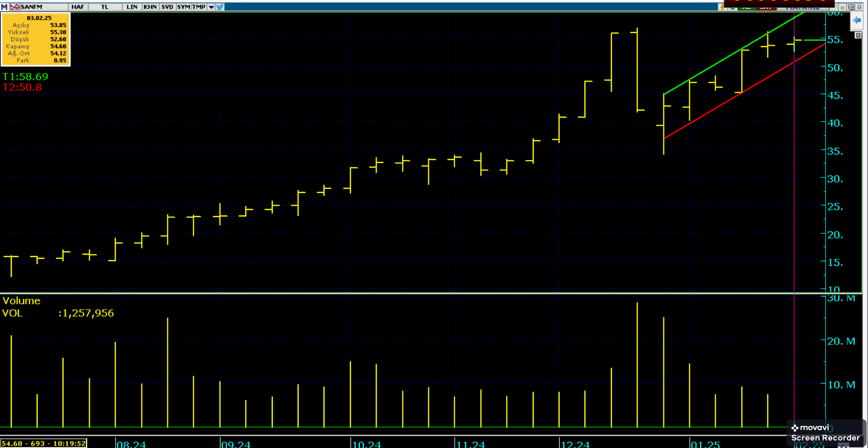Viewport: 868px width, 448px height.
Task: Edit the SANFM symbol field
Action: (x=44, y=7)
